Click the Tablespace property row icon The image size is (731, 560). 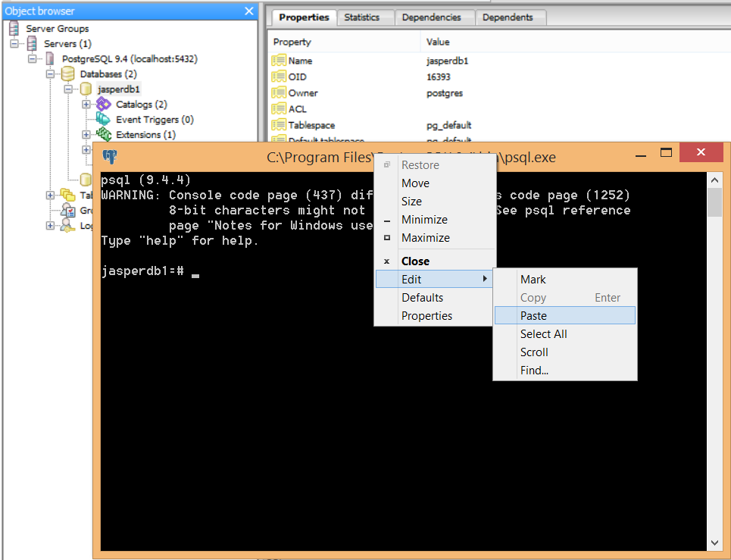[x=279, y=125]
